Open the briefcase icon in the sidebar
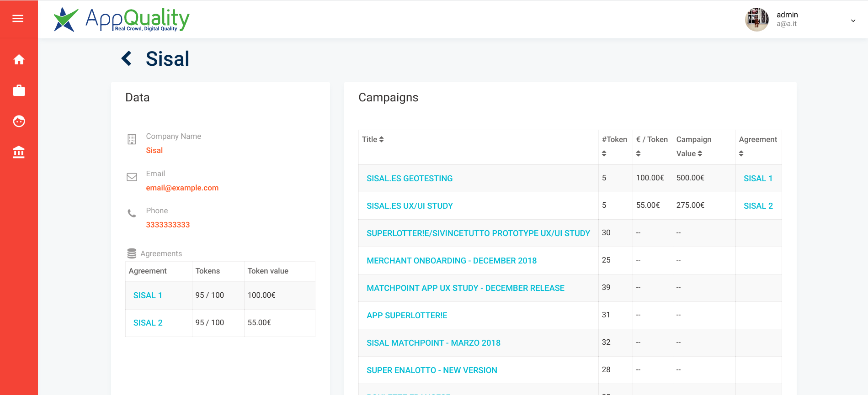Viewport: 868px width, 395px height. point(19,90)
